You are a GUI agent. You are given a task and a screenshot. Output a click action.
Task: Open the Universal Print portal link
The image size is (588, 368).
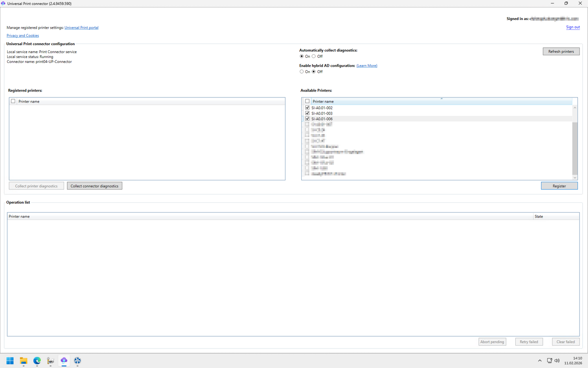click(x=81, y=28)
